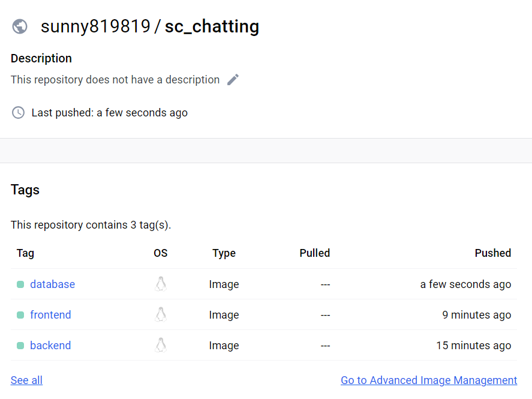This screenshot has width=532, height=399.
Task: Click the Pulled column header
Action: click(x=314, y=253)
